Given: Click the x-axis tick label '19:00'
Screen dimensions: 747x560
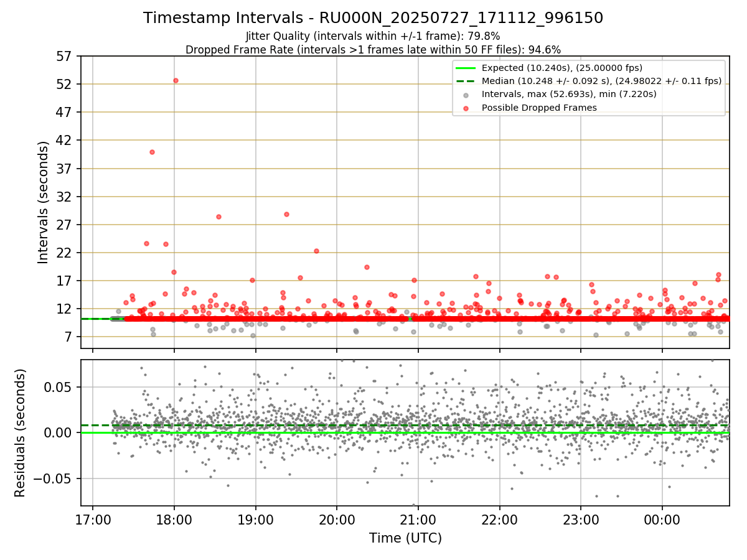Looking at the screenshot, I should pyautogui.click(x=255, y=518).
